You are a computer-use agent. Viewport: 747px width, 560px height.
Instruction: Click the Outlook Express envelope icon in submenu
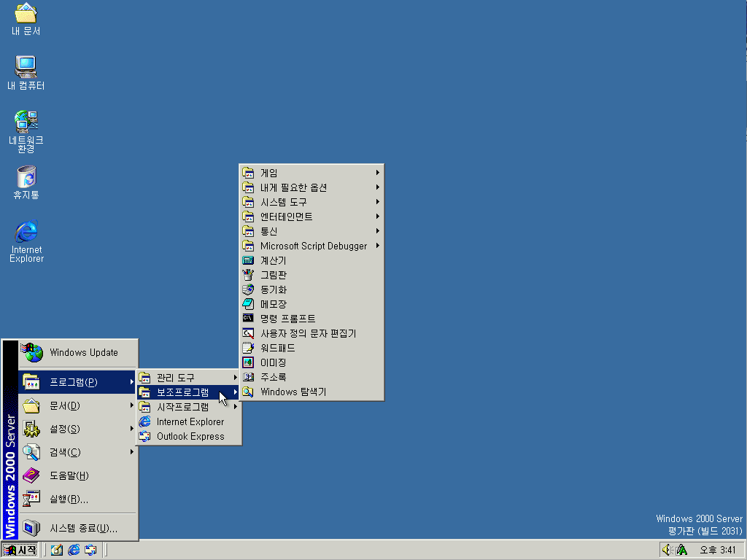[145, 436]
